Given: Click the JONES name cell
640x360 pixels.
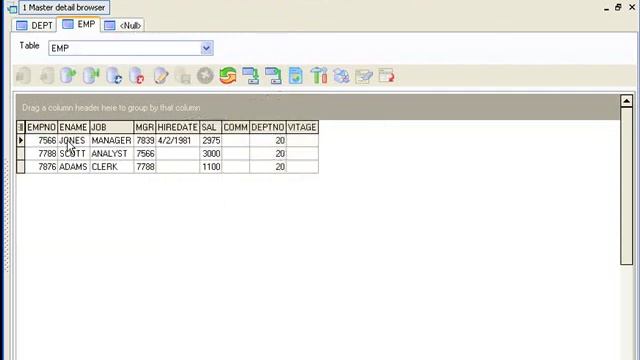Looking at the screenshot, I should (x=74, y=140).
